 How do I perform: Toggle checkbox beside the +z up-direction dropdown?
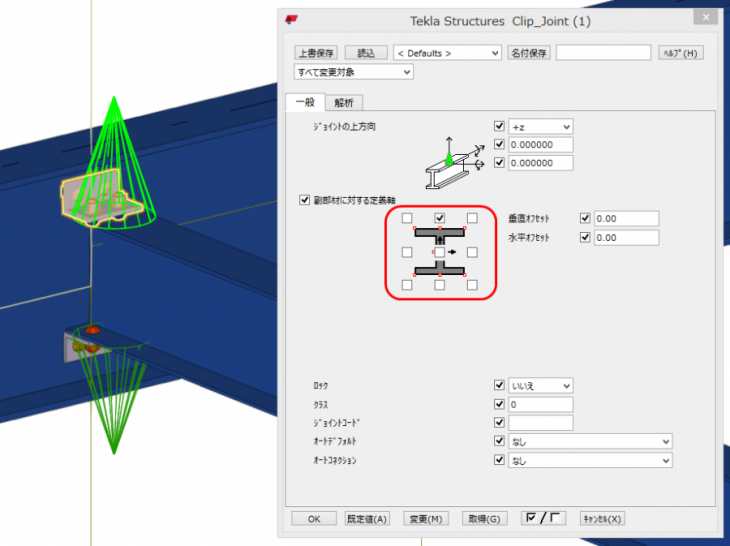[499, 126]
